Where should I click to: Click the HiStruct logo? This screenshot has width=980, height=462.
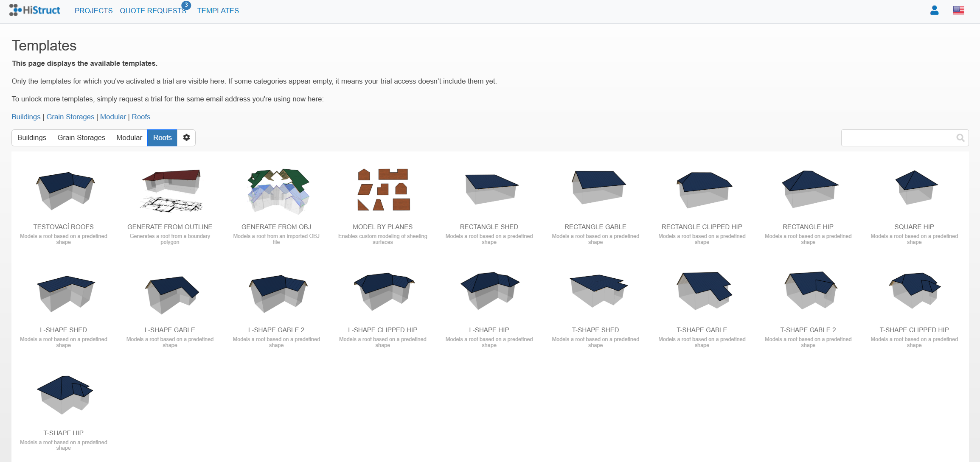[x=35, y=10]
